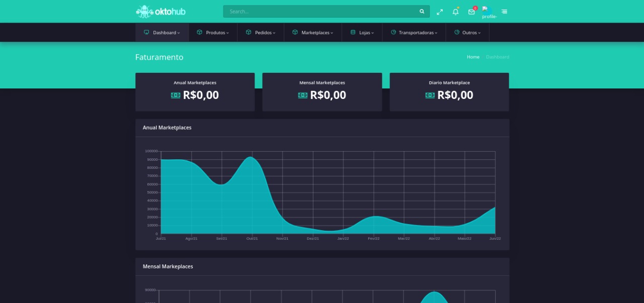This screenshot has width=644, height=303.
Task: Toggle fullscreen with the expand arrows icon
Action: click(440, 12)
